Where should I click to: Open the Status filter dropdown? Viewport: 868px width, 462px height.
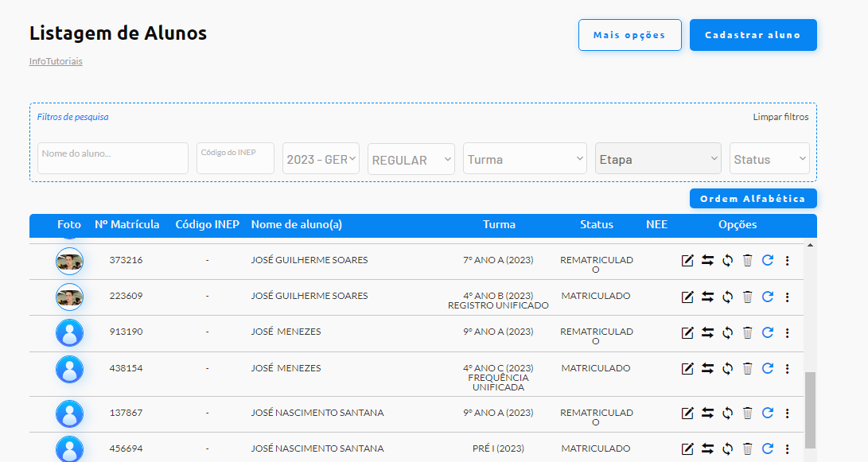(x=769, y=159)
